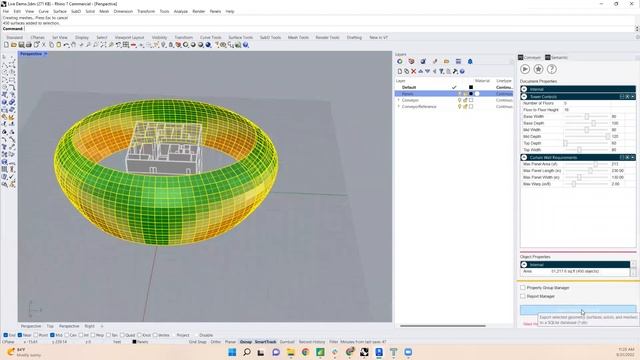Click the highlighted blue export button

(578, 310)
